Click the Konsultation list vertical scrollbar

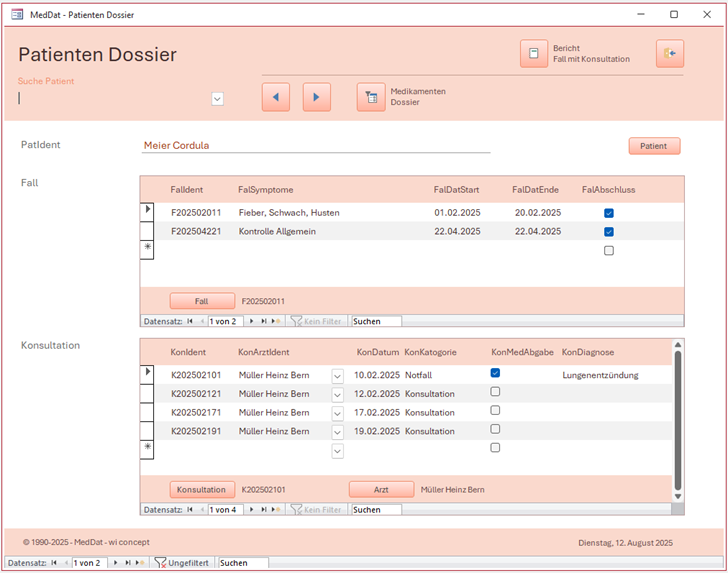[x=677, y=425]
